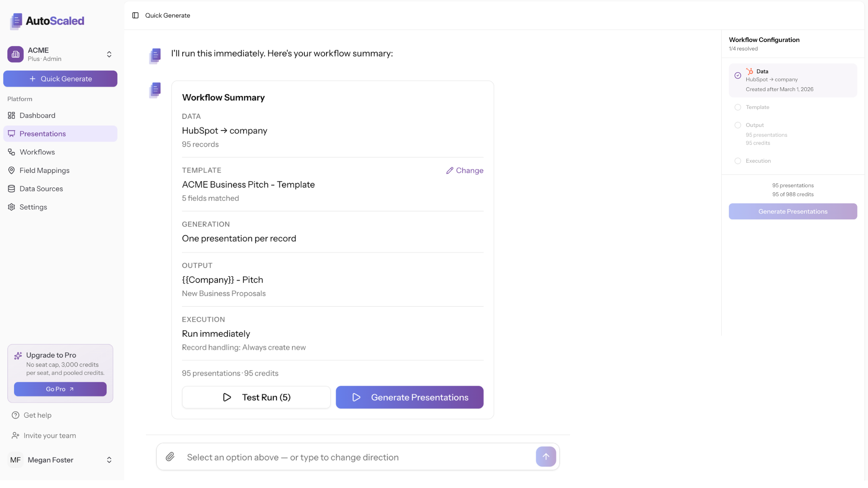868x488 pixels.
Task: Open Settings in the sidebar
Action: point(60,207)
